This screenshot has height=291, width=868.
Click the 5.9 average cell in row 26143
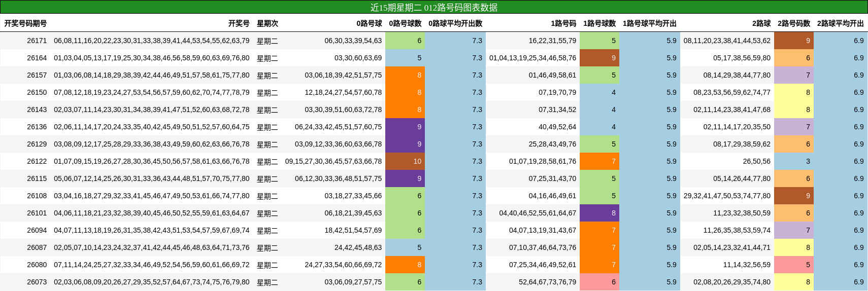650,110
